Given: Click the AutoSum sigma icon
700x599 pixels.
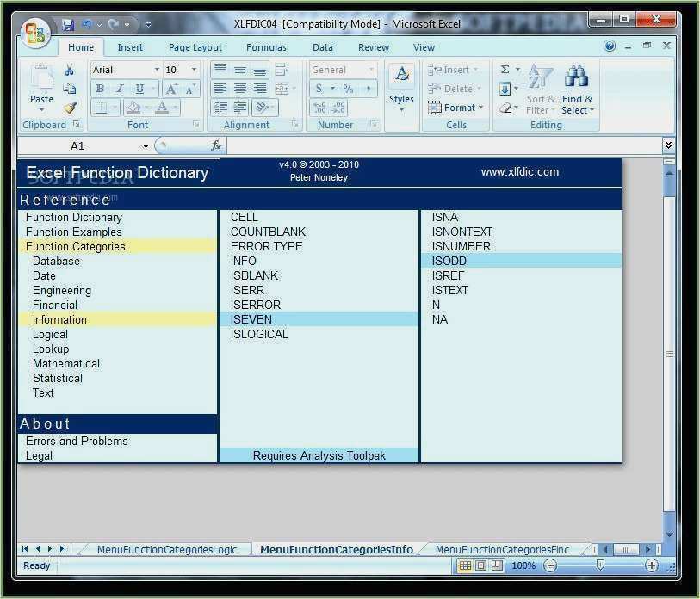Looking at the screenshot, I should tap(505, 70).
